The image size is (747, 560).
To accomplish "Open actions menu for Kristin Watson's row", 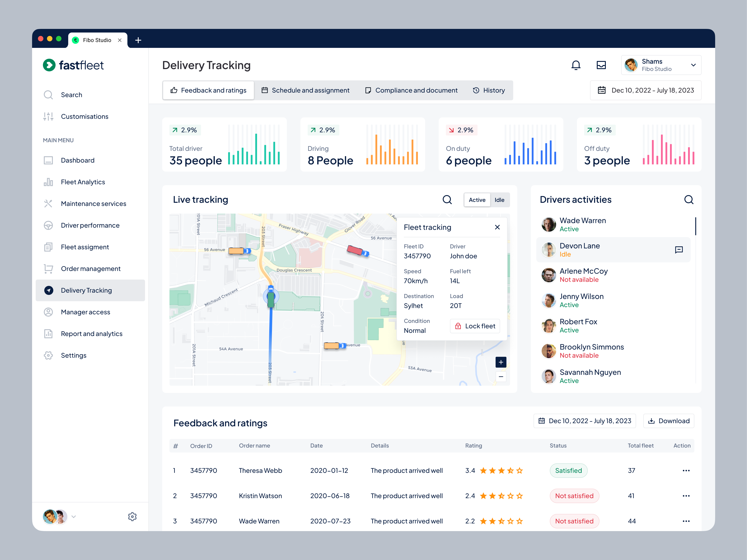I will pyautogui.click(x=686, y=495).
